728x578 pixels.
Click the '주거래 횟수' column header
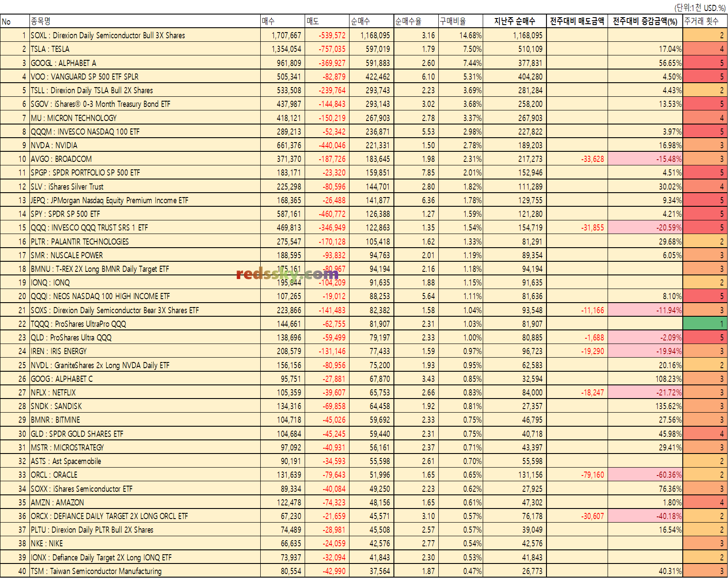[705, 21]
